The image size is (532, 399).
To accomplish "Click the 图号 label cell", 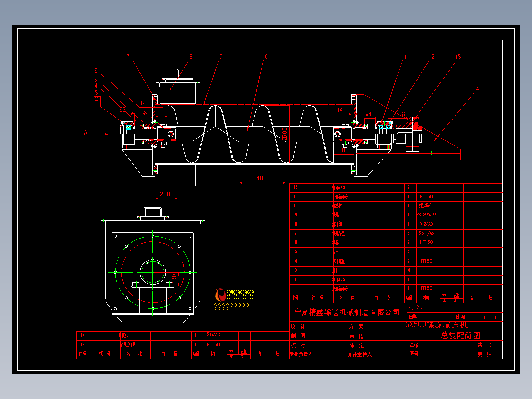I will (x=414, y=353).
